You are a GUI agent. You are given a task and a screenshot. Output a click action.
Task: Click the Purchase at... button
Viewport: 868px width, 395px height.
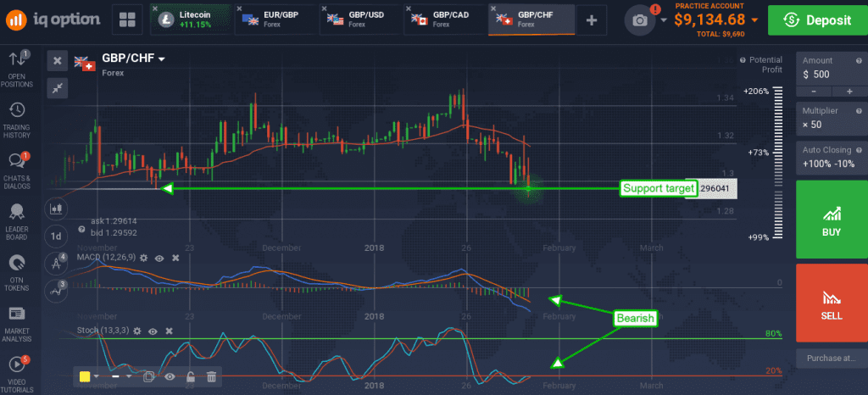[x=832, y=358]
